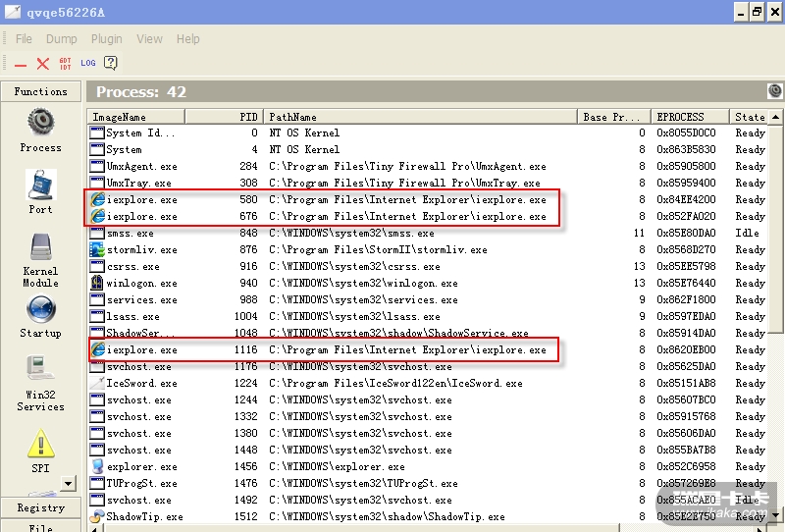Image resolution: width=785 pixels, height=532 pixels.
Task: Expand the Functions sidebar down arrow
Action: click(x=68, y=483)
